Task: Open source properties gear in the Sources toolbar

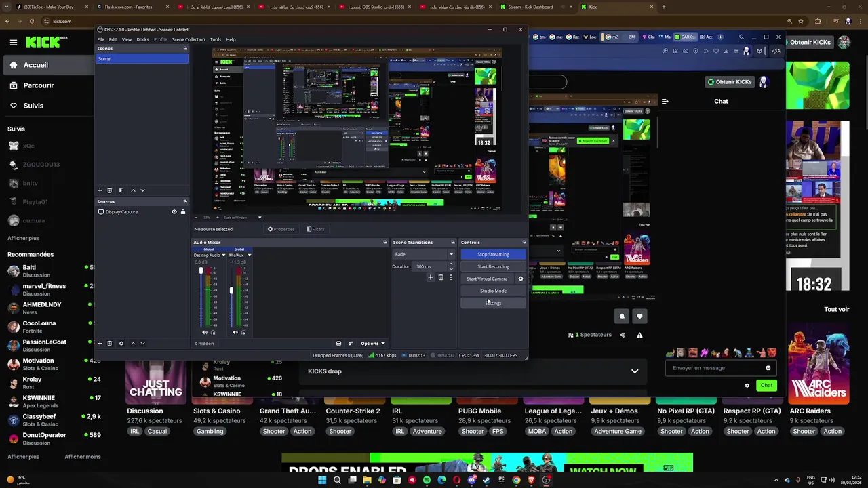Action: pyautogui.click(x=121, y=343)
